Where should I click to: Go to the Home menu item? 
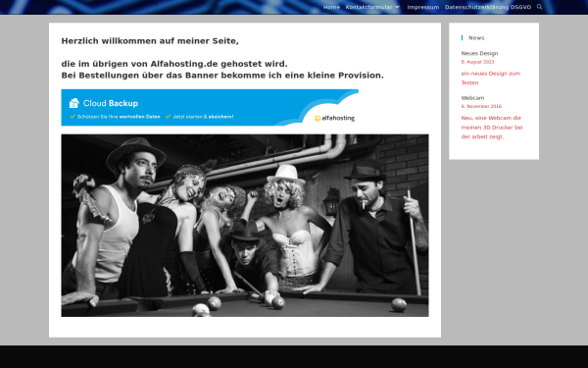pos(331,7)
